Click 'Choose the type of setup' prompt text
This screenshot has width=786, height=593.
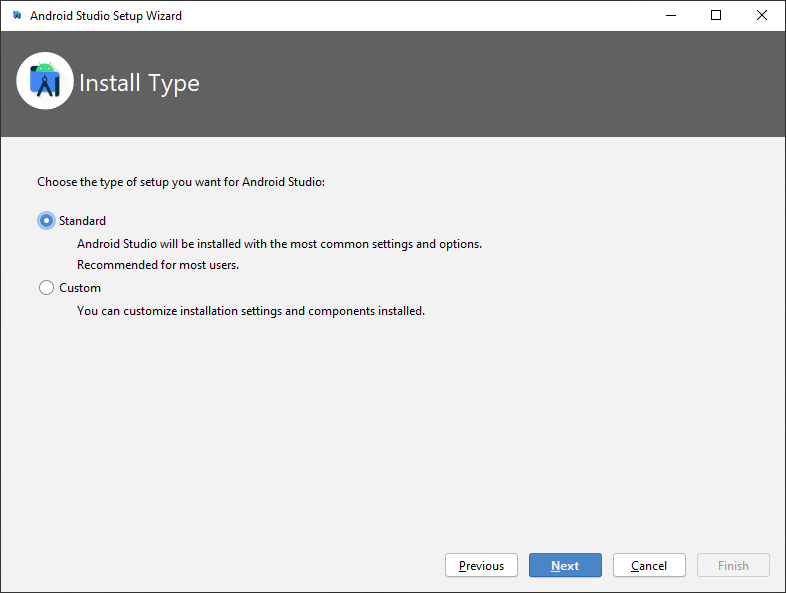[181, 182]
